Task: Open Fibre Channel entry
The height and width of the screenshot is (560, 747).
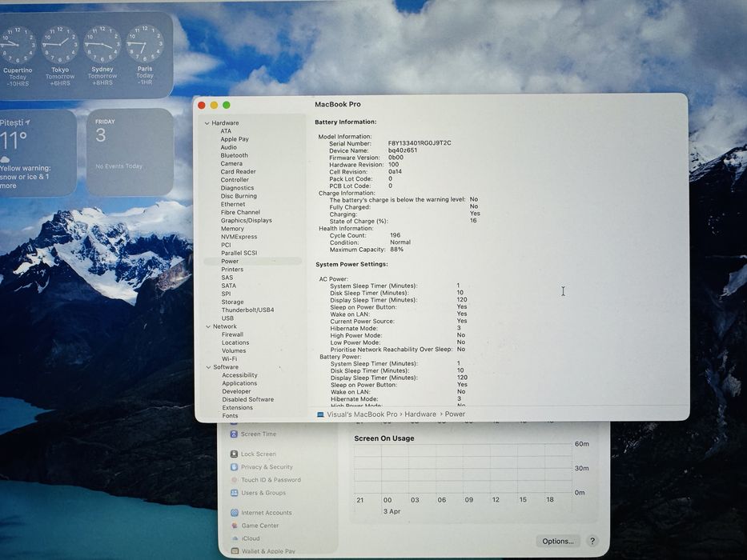Action: [240, 212]
